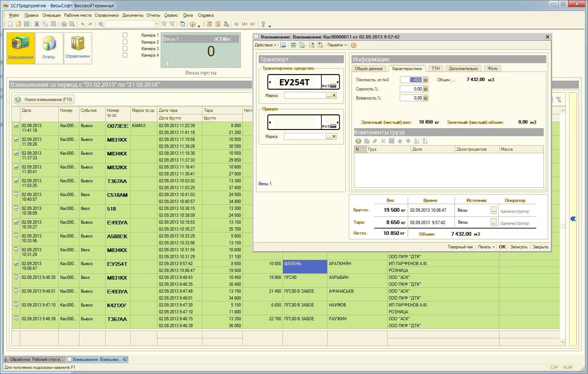Enable the Камера 3 checkbox
588x374 pixels.
(125, 49)
